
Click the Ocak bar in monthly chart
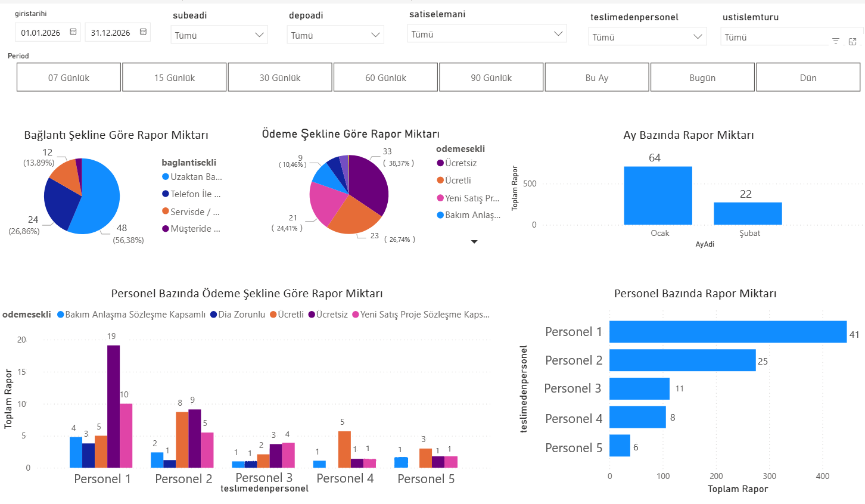click(x=658, y=196)
